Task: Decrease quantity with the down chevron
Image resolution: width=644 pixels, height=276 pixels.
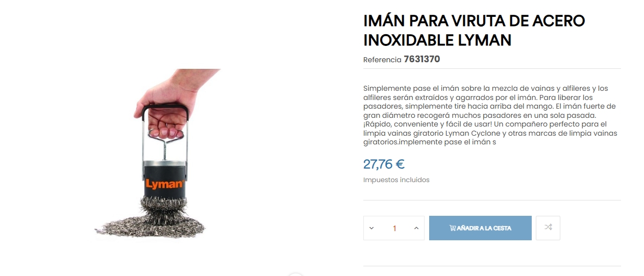Action: 371,228
